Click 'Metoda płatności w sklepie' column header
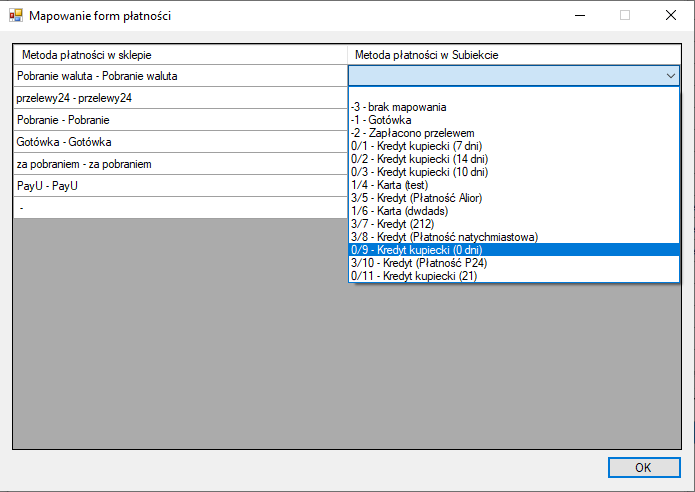Screen dimensions: 695x492 coord(180,55)
